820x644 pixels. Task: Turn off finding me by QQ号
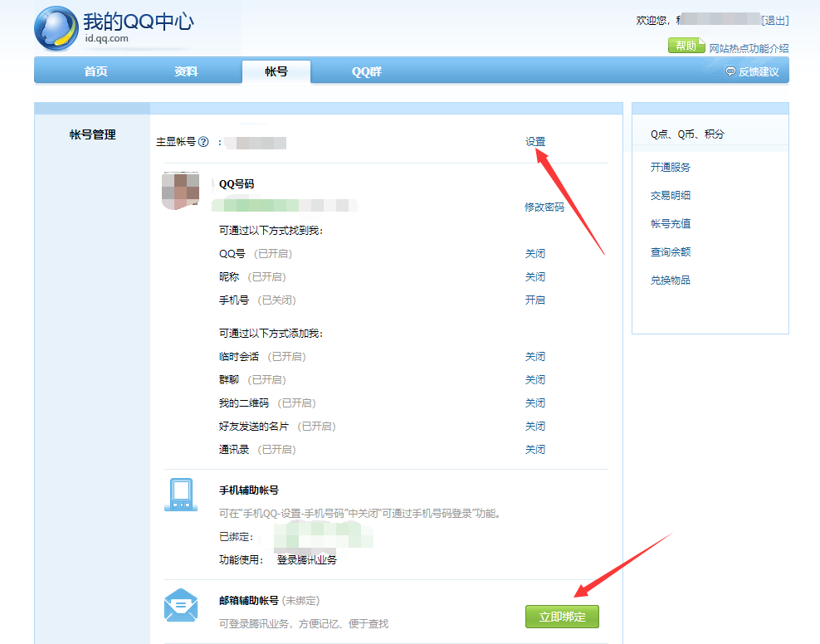click(x=535, y=253)
